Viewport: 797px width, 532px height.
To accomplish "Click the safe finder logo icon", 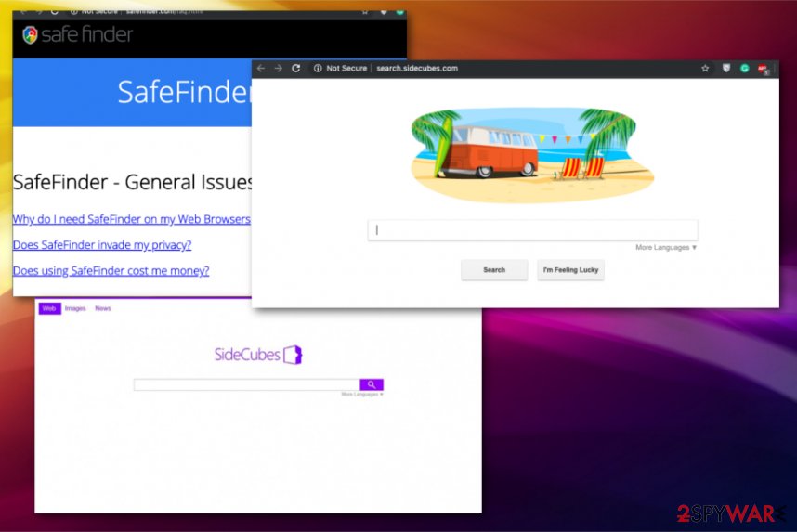I will [x=30, y=35].
